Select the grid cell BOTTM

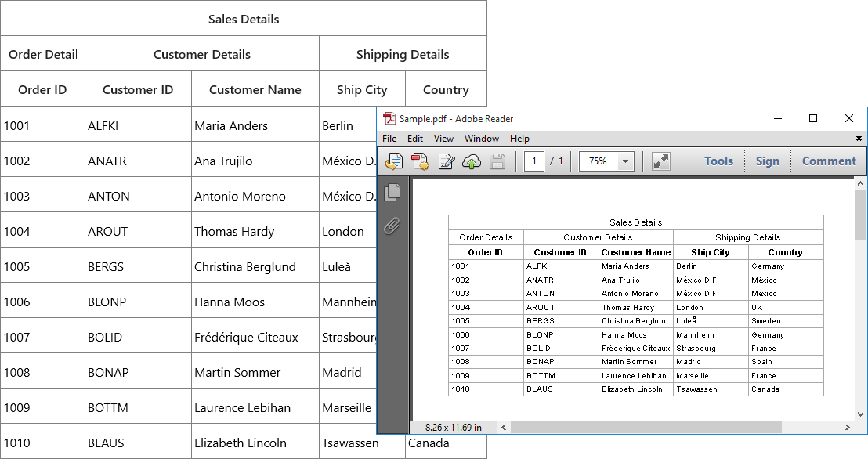[138, 407]
